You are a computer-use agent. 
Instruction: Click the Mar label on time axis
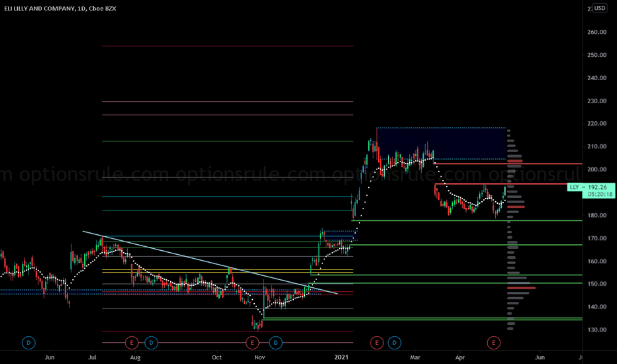[x=415, y=357]
